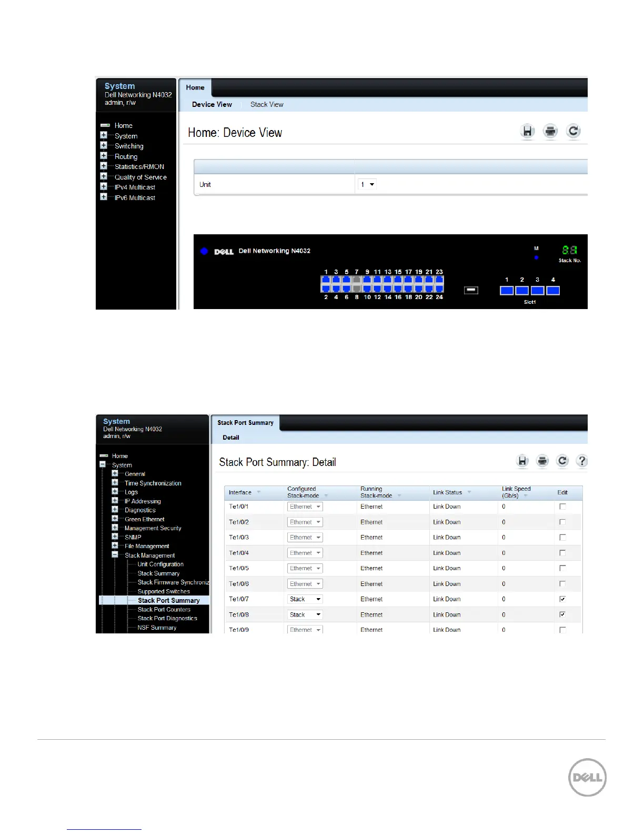
Task: Click save icon on Stack Port Summary page
Action: pos(522,461)
